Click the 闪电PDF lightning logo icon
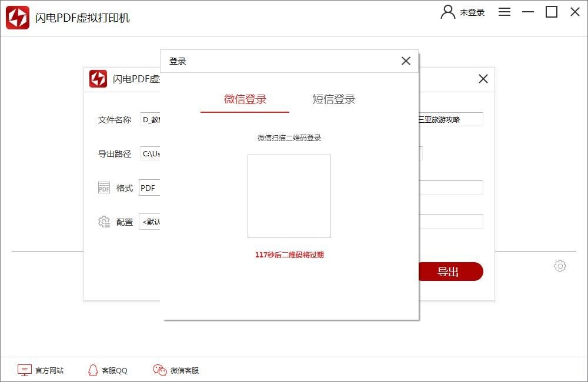This screenshot has height=382, width=588. click(18, 18)
